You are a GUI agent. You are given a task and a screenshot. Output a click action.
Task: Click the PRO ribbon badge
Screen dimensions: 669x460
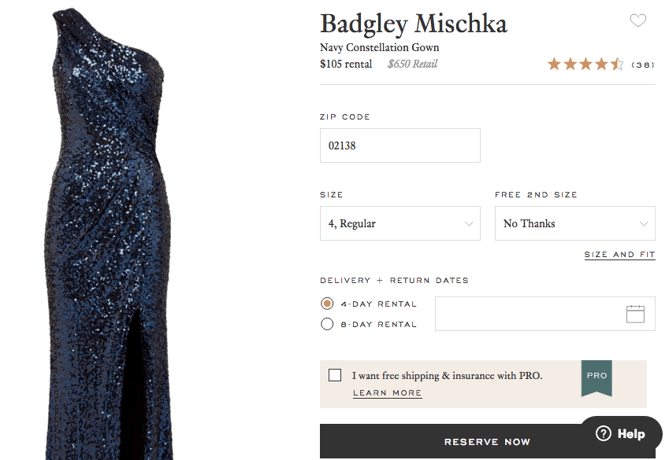(596, 376)
